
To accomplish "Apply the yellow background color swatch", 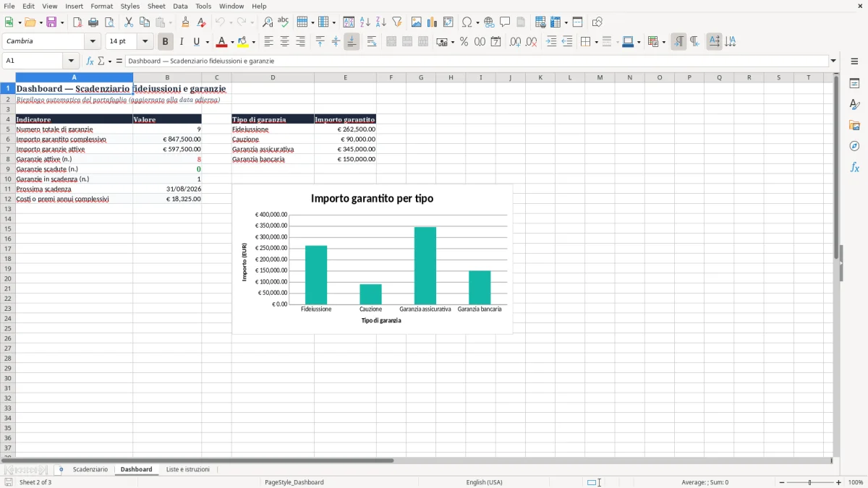I will (x=244, y=42).
